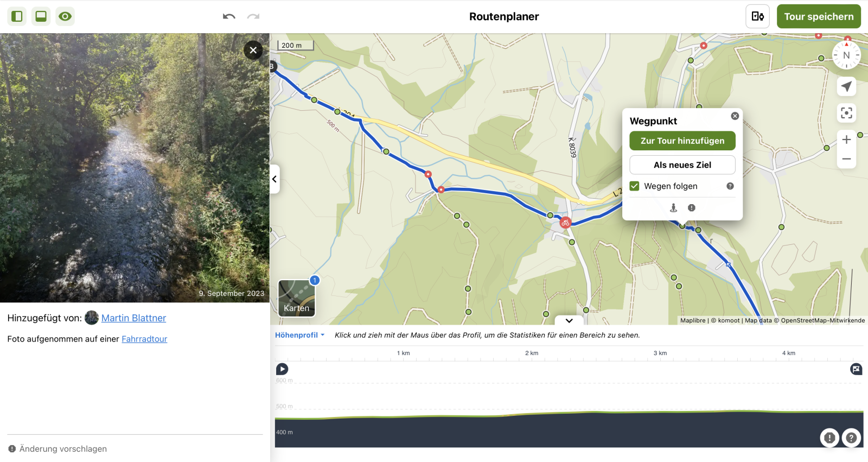Screen dimensions: 868x462
Task: Zoom out the map
Action: coord(846,159)
